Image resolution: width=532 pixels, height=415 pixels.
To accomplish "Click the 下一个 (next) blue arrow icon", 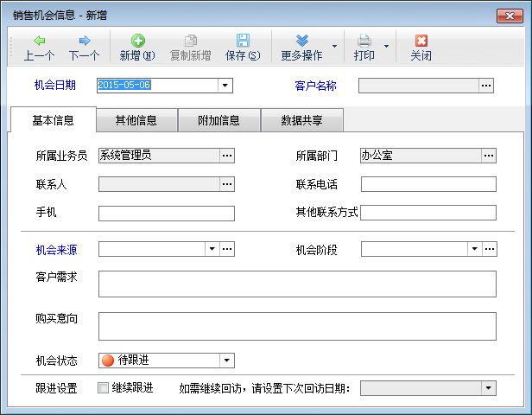I will point(84,41).
